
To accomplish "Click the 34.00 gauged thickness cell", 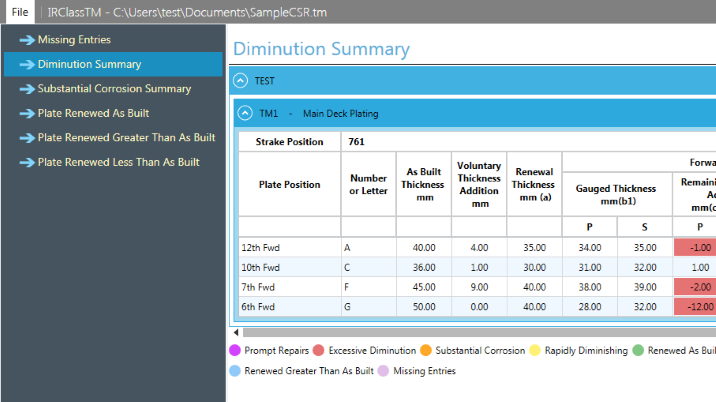I will point(590,248).
